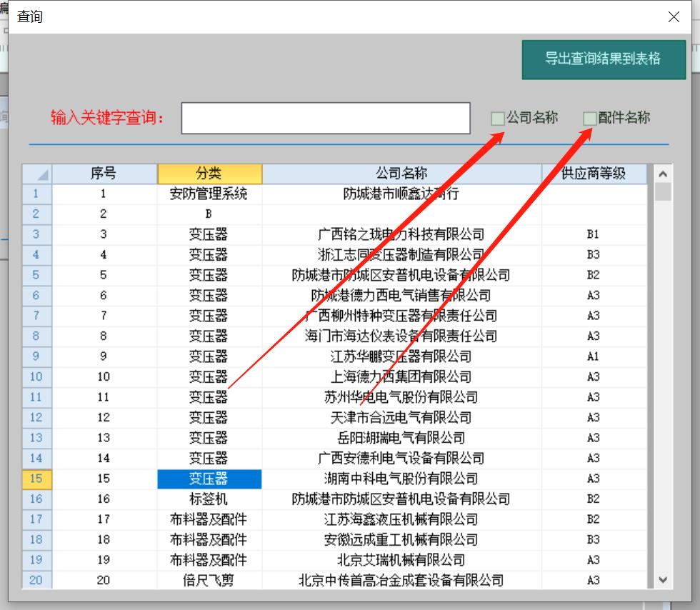Click the 公司名称 column header
This screenshot has height=610, width=700.
[401, 174]
